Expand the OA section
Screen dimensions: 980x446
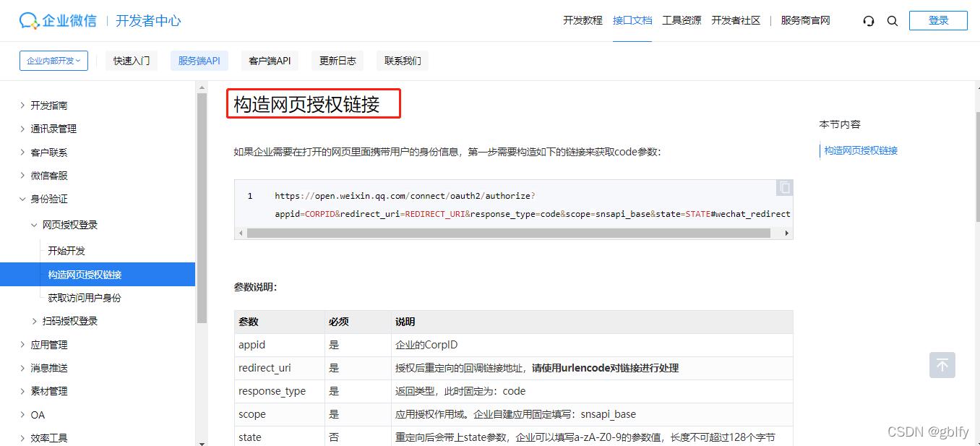(22, 415)
